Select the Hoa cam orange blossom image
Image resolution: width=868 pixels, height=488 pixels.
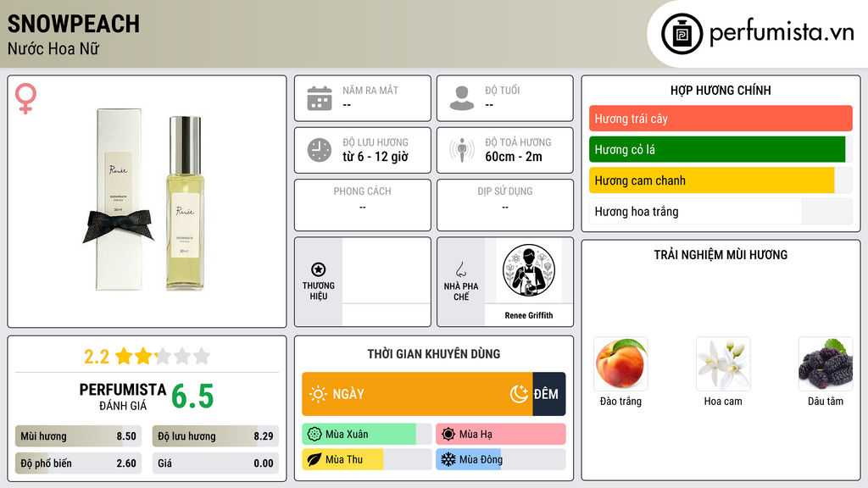723,364
